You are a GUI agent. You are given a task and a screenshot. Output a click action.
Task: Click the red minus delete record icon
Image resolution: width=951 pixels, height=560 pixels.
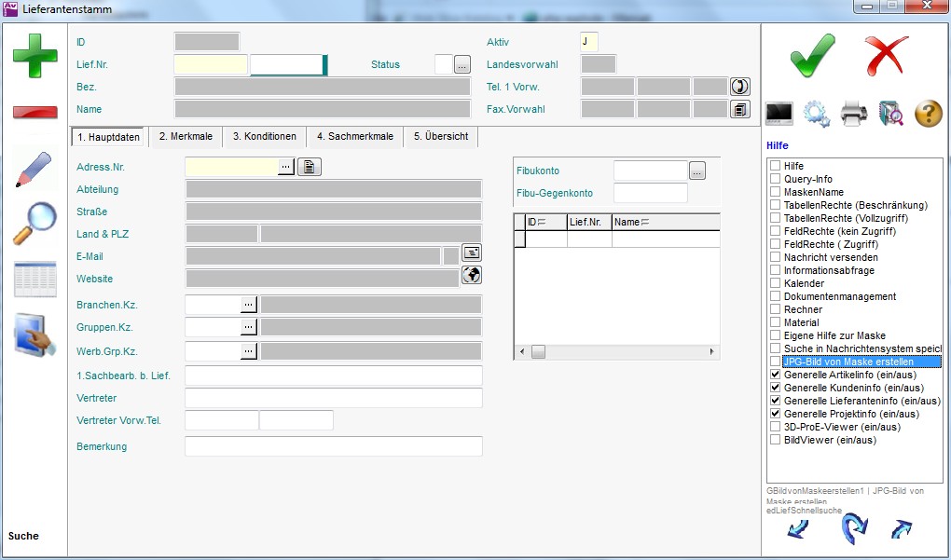[x=34, y=113]
